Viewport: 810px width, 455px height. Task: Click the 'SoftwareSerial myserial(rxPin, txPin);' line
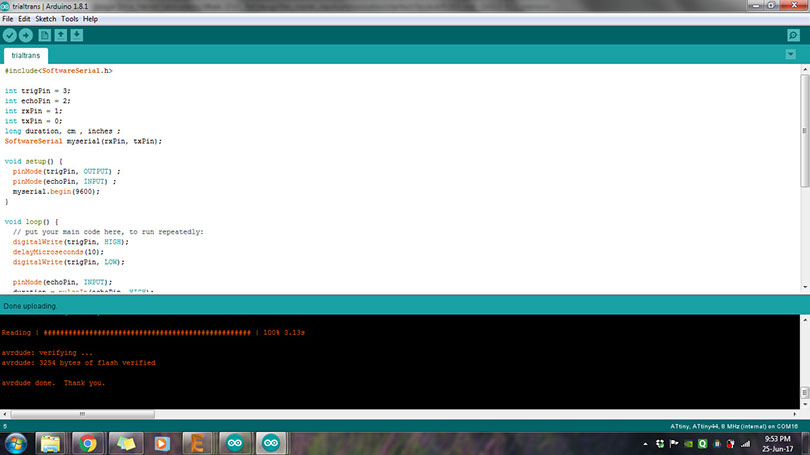tap(83, 141)
